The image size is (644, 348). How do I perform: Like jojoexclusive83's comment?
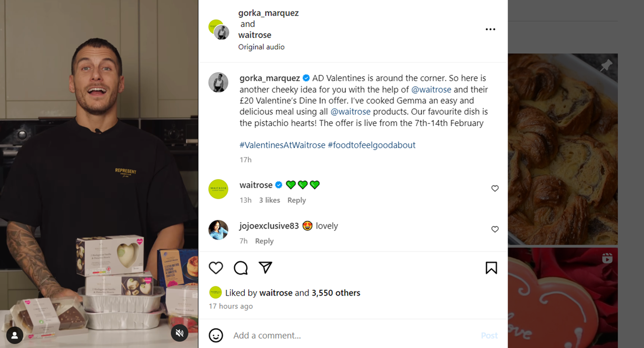pyautogui.click(x=495, y=229)
